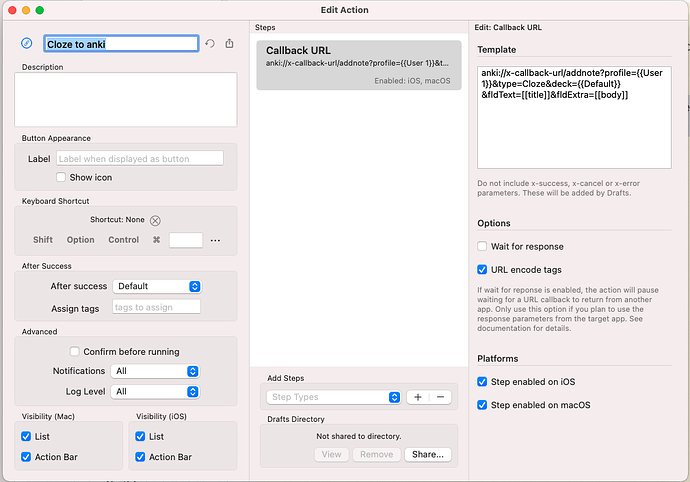The image size is (690, 482).
Task: Enable Confirm before running checkbox
Action: click(x=74, y=351)
